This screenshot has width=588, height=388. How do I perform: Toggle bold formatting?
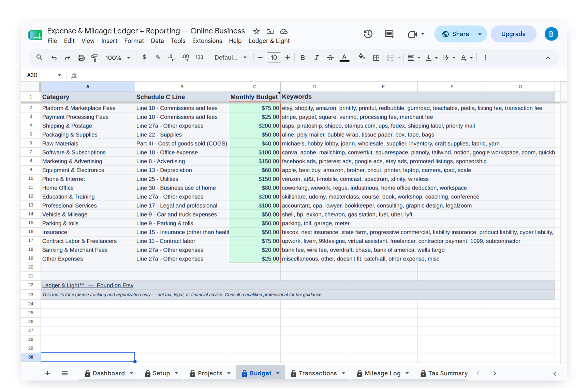[303, 58]
